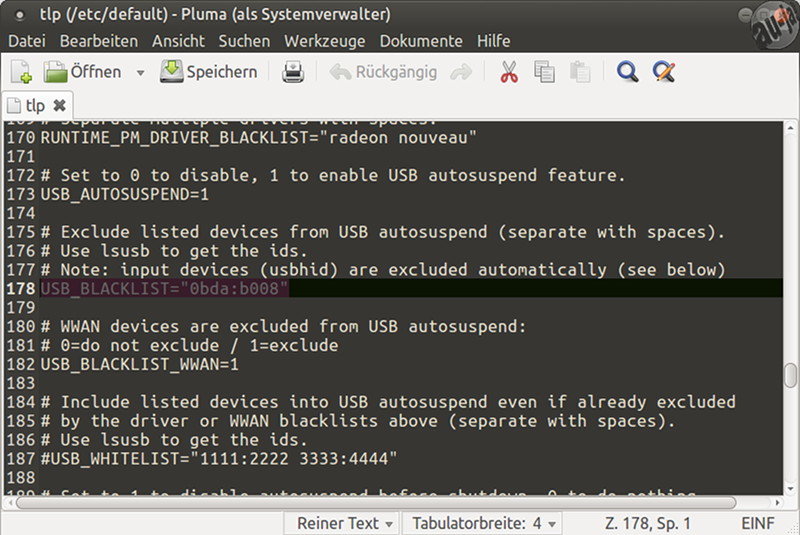Click comment "# Set to 0 to disable" line

(333, 175)
